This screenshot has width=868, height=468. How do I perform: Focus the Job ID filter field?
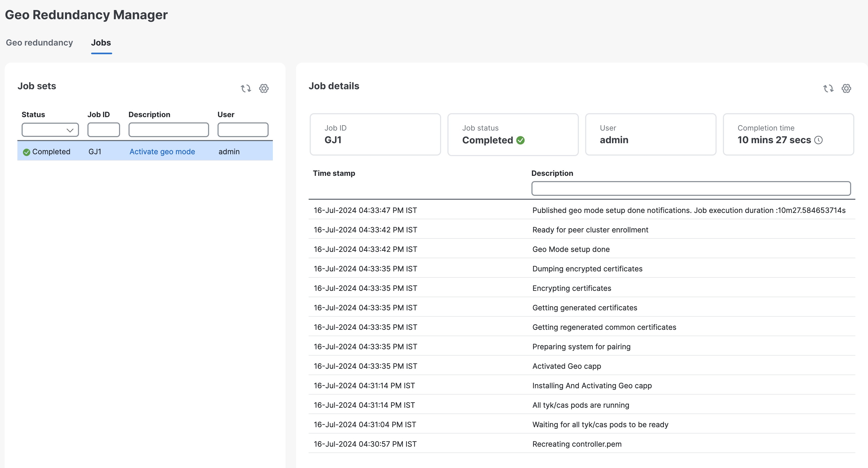(x=103, y=130)
